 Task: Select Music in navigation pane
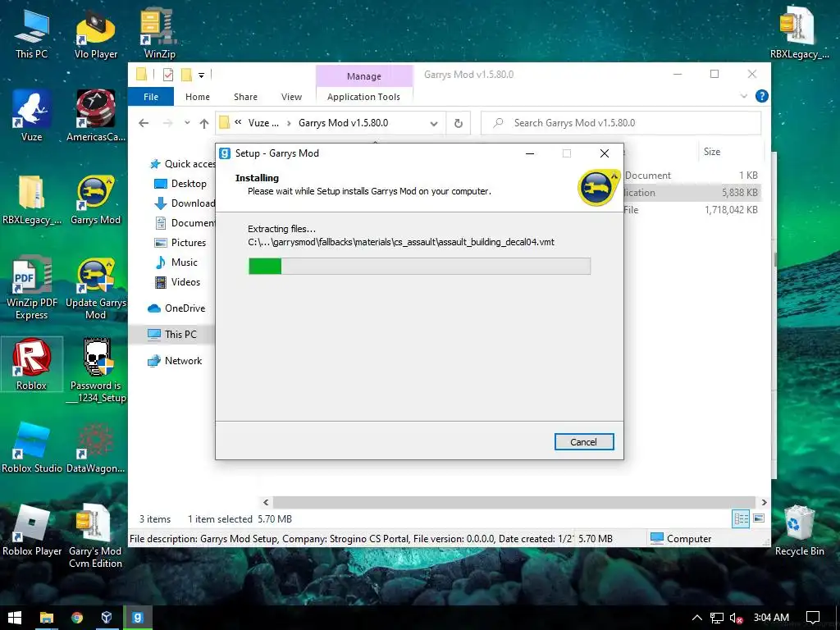(176, 262)
